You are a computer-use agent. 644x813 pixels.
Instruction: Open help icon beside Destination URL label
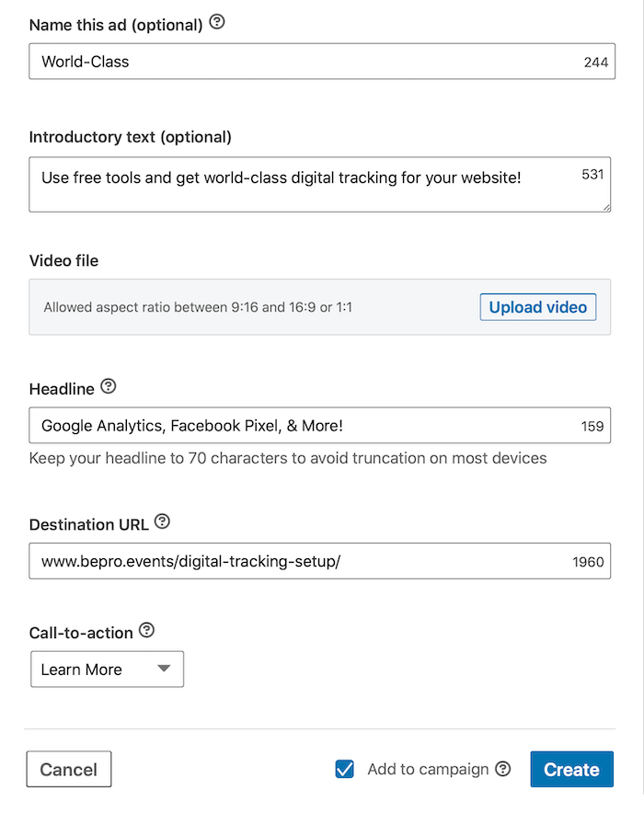point(162,521)
